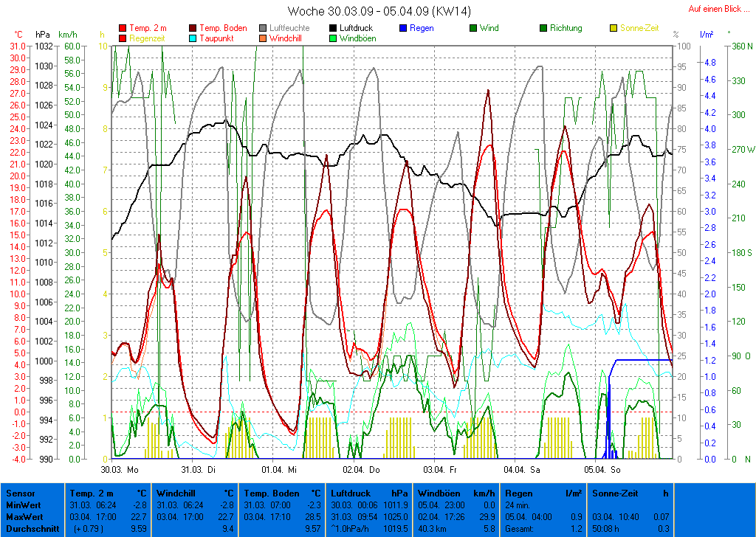This screenshot has height=537, width=756.
Task: Click the chart title 'Woche 30.03.09 - 05.04.09 (KW14)'
Action: coord(379,11)
